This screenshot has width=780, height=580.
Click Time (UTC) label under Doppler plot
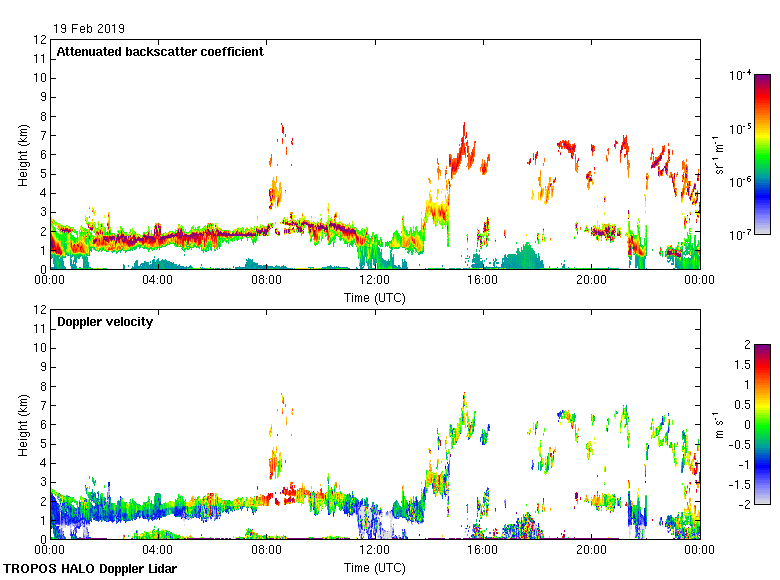click(375, 568)
